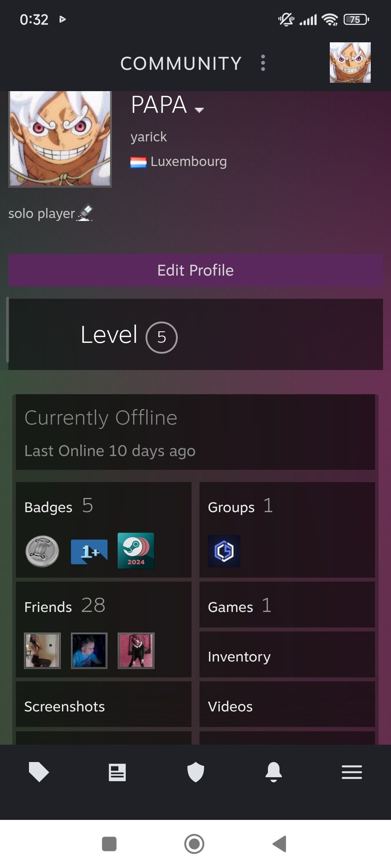Tap the Steam Guard shield icon
This screenshot has height=868, width=391.
point(195,772)
